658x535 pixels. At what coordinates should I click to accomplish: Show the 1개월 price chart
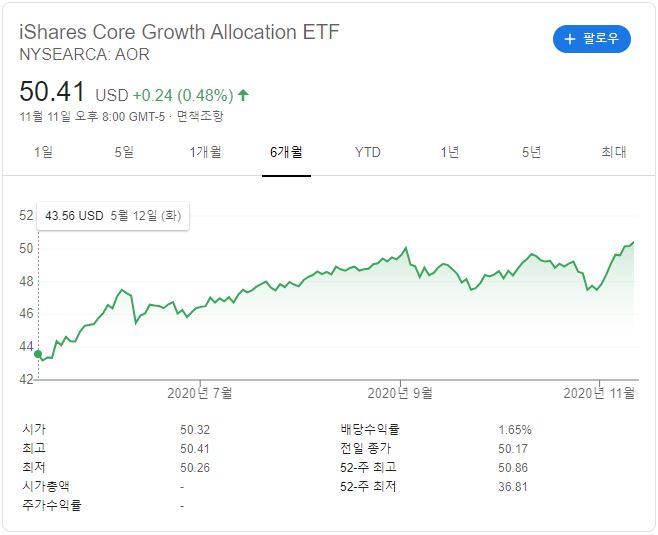click(x=205, y=152)
